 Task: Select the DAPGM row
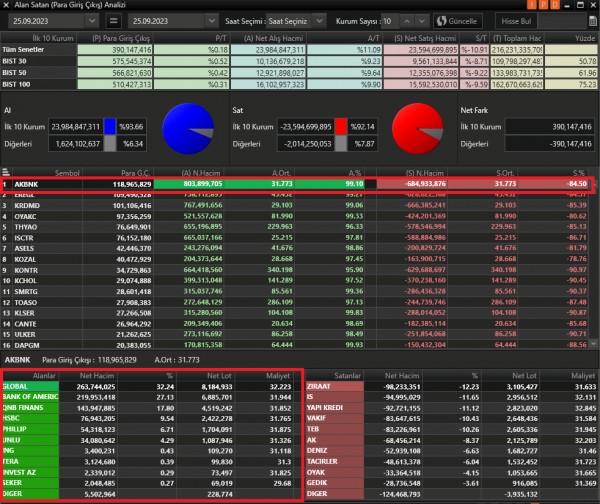pyautogui.click(x=297, y=345)
